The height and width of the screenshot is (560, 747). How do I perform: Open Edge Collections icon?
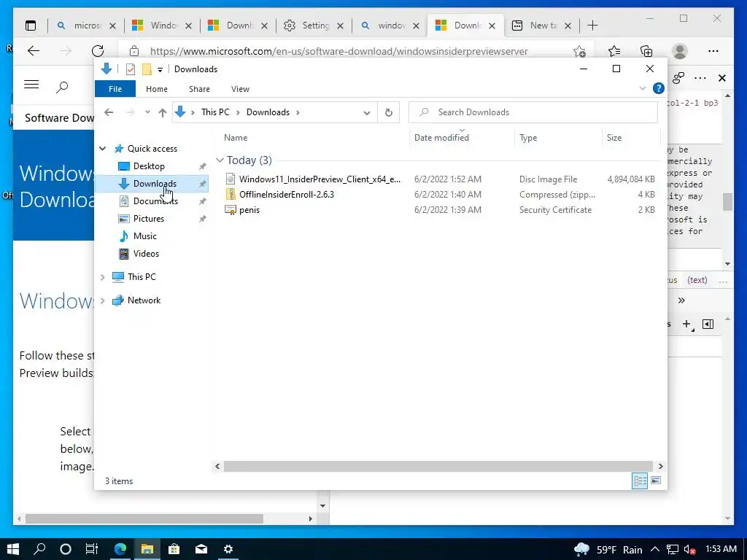click(646, 51)
